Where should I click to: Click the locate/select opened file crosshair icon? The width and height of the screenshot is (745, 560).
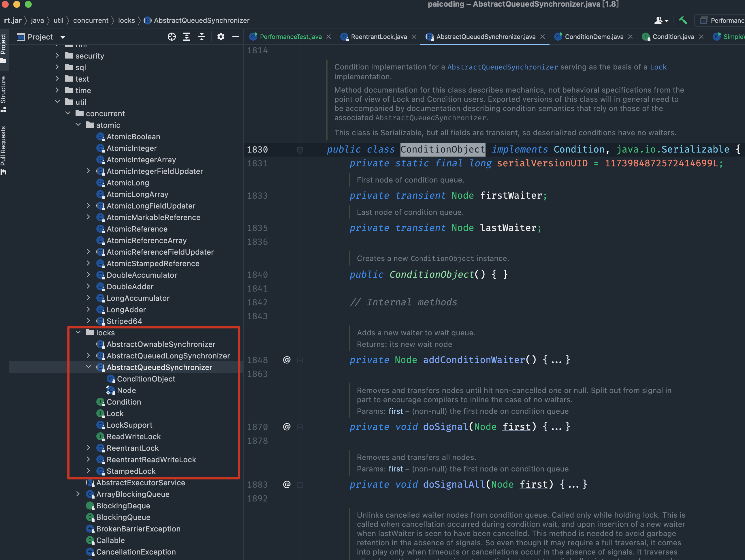point(172,37)
